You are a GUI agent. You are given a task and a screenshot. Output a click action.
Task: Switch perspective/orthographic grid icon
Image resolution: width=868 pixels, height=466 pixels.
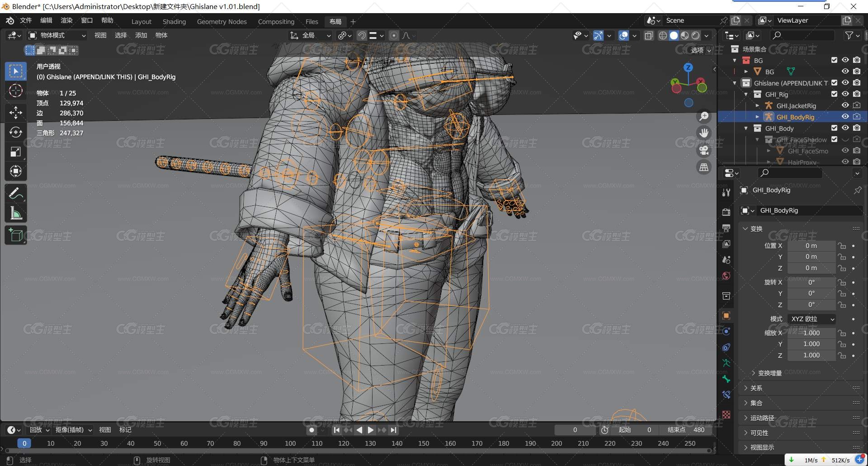704,167
